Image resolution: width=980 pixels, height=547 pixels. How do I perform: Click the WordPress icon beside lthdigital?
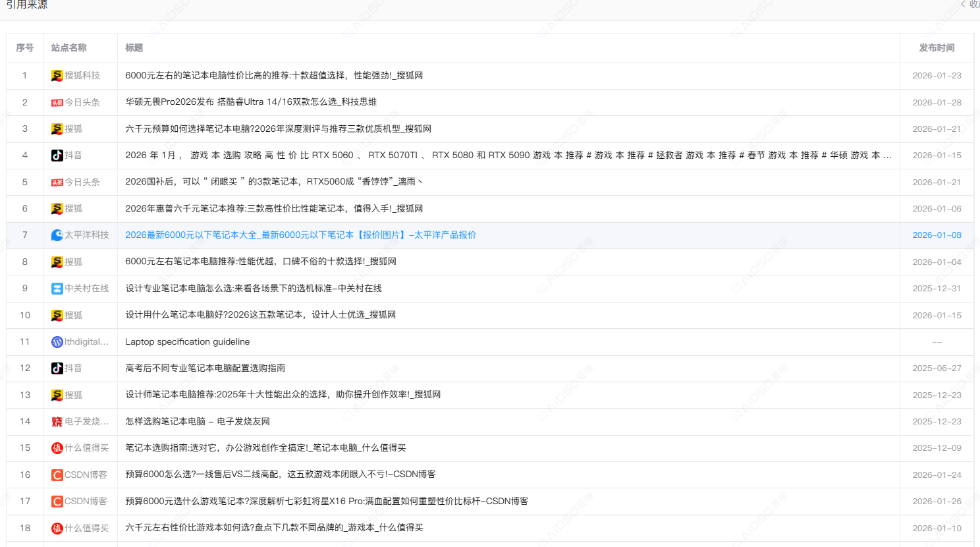pyautogui.click(x=57, y=342)
